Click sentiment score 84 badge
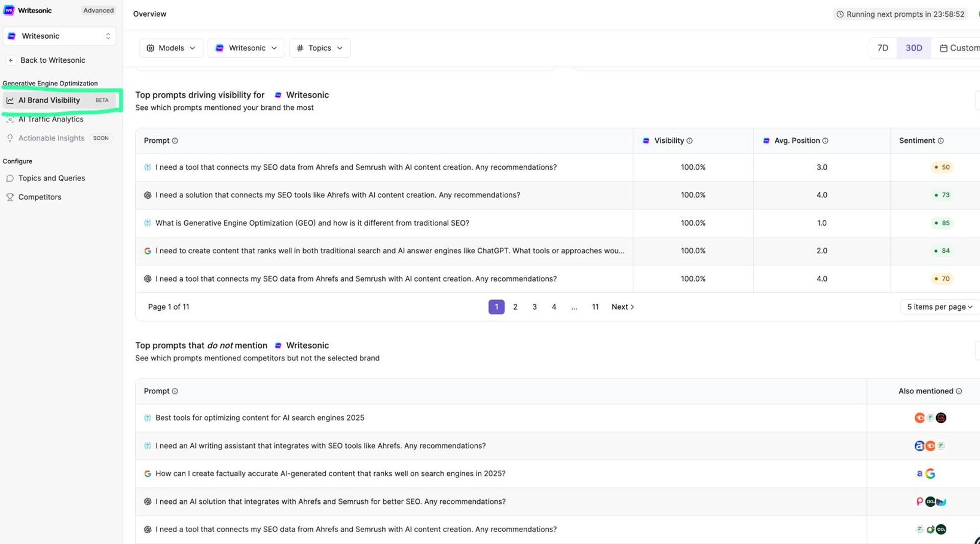Screen dimensions: 980x544 pos(942,251)
